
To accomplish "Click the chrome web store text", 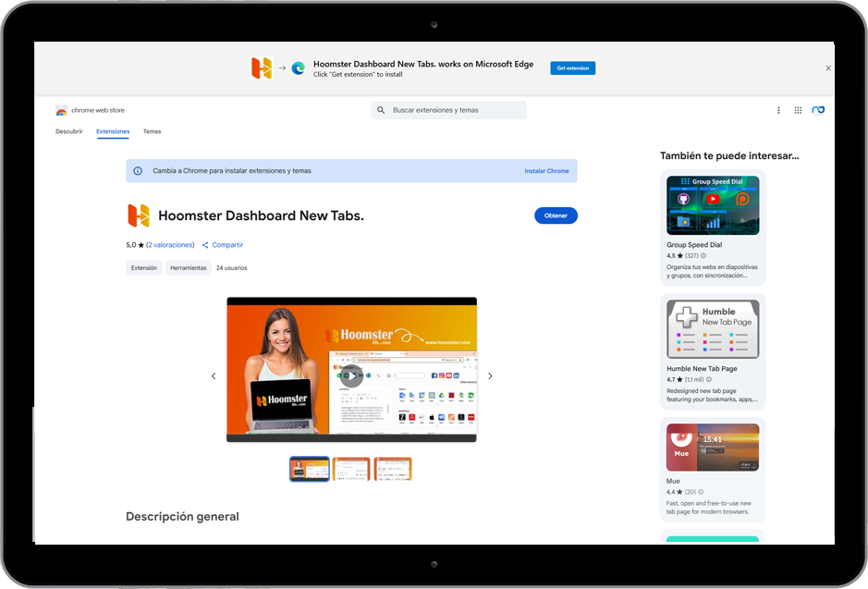I will click(98, 110).
